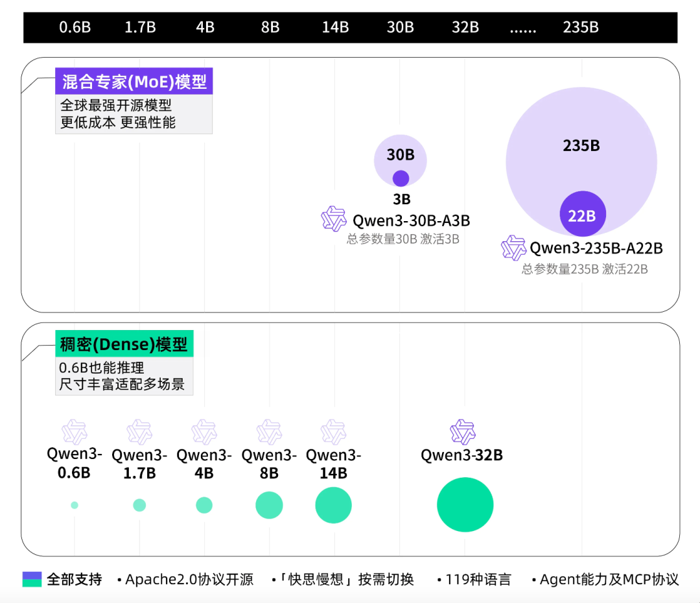Click "32B" in the black header bar
Screen dimensions: 700x603
tap(465, 27)
